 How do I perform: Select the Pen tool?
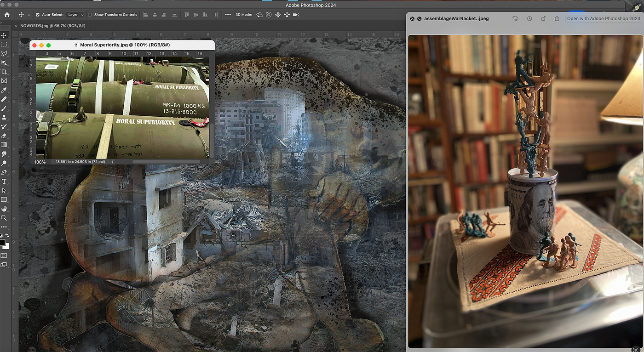tap(4, 172)
